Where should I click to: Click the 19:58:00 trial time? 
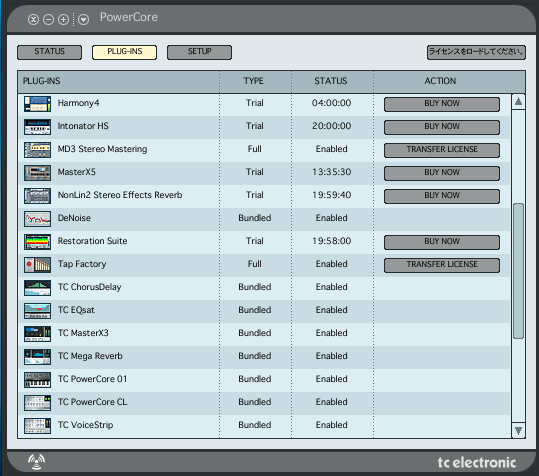coord(331,241)
